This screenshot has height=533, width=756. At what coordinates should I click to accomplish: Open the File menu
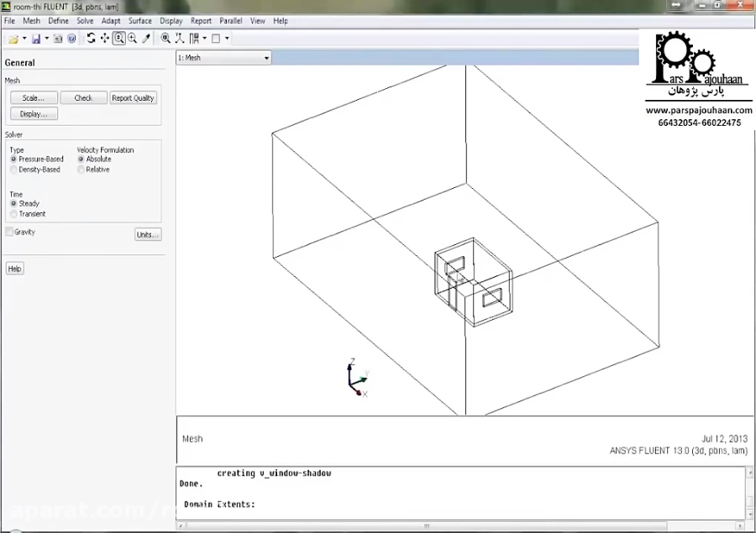click(x=9, y=21)
